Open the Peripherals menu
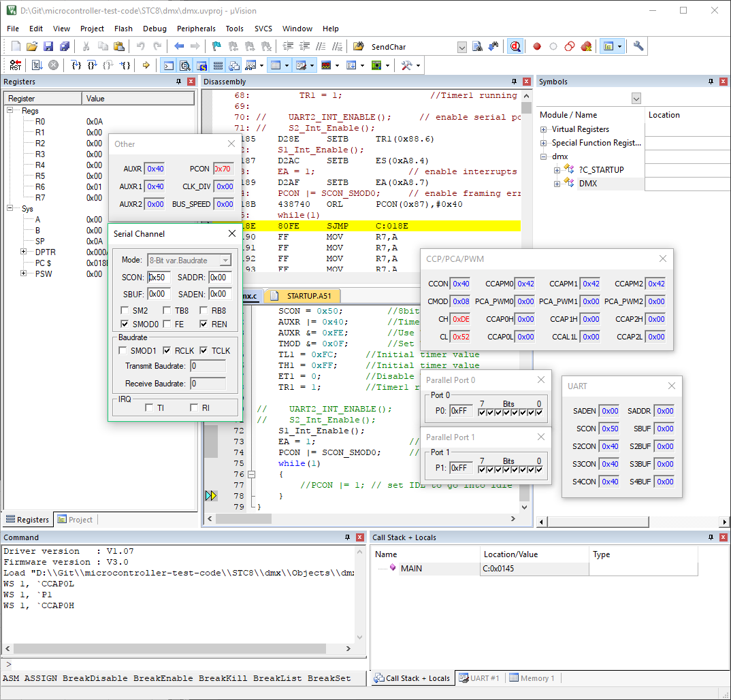The height and width of the screenshot is (700, 731). pyautogui.click(x=196, y=29)
